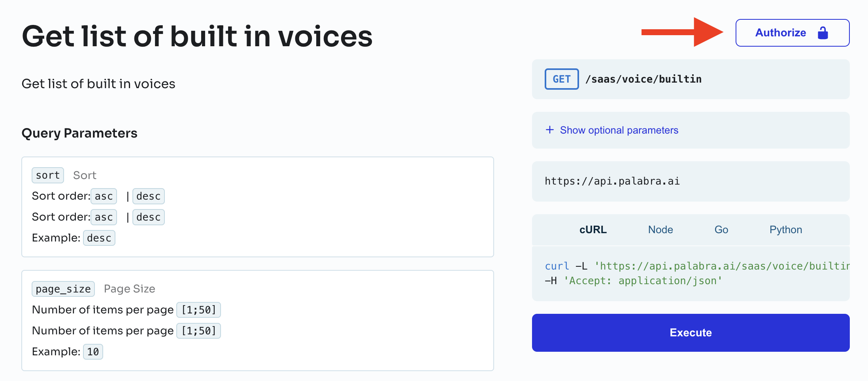Click the Example desc value tag
Image resolution: width=868 pixels, height=381 pixels.
coord(99,238)
